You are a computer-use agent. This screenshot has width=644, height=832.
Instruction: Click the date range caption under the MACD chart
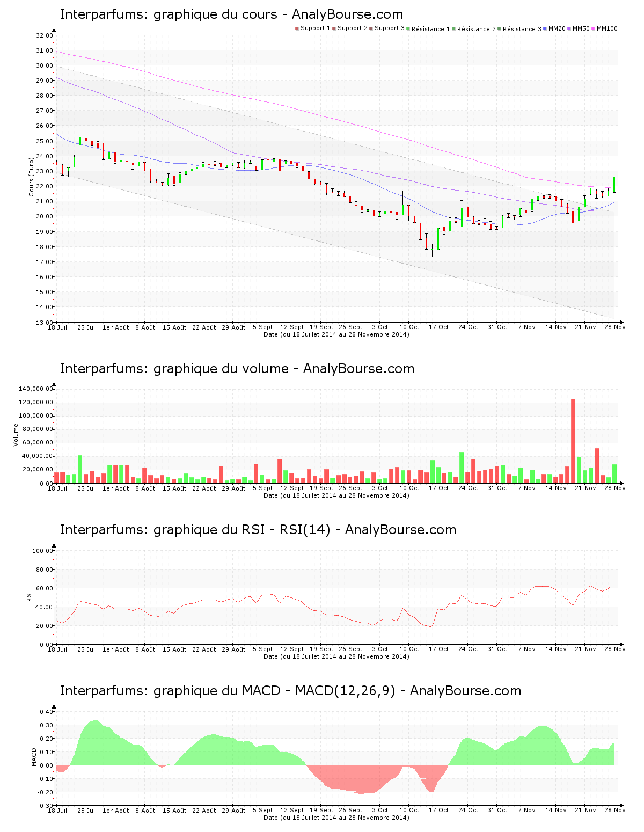(336, 818)
